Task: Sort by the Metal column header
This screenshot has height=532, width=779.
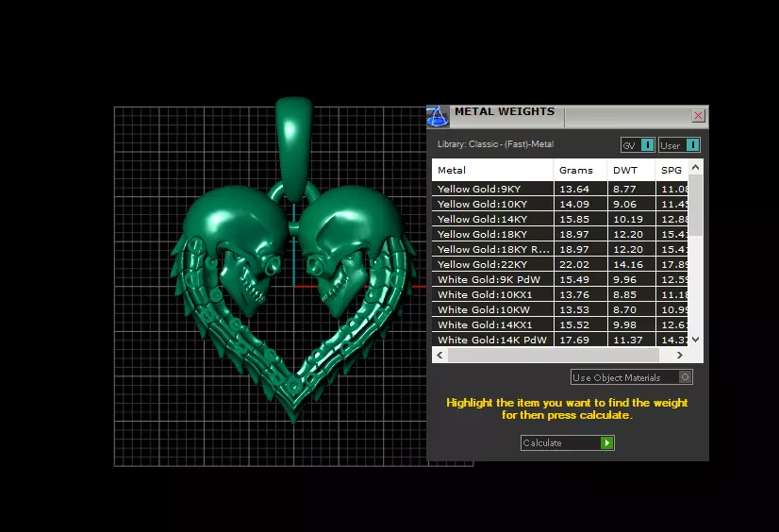Action: [x=492, y=170]
